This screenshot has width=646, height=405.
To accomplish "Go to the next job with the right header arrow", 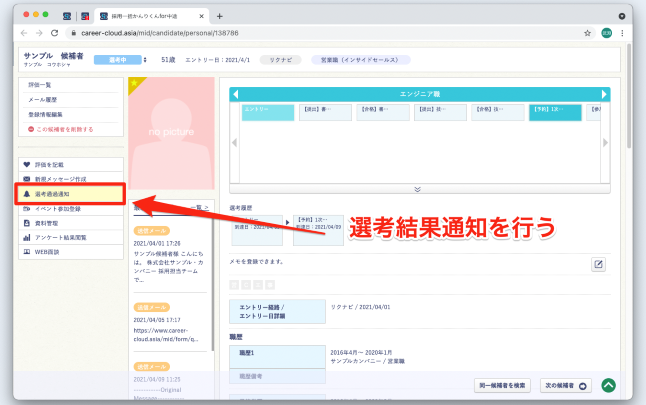I will (x=604, y=95).
